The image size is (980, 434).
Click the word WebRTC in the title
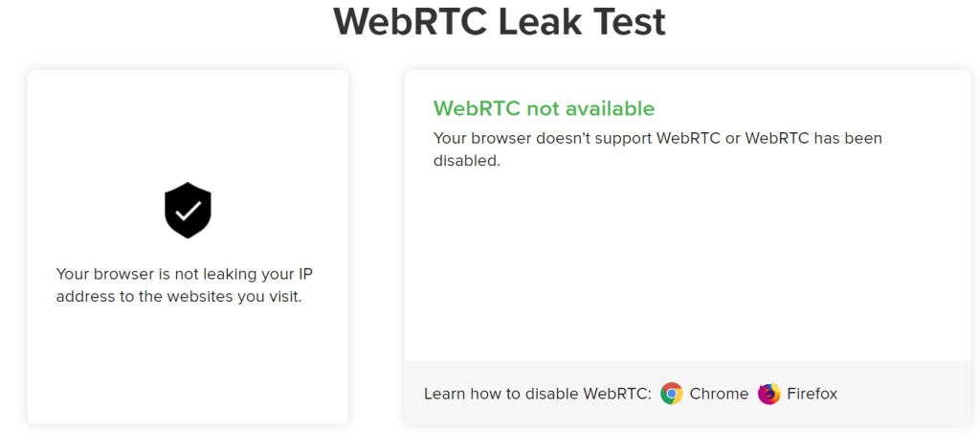pos(412,22)
